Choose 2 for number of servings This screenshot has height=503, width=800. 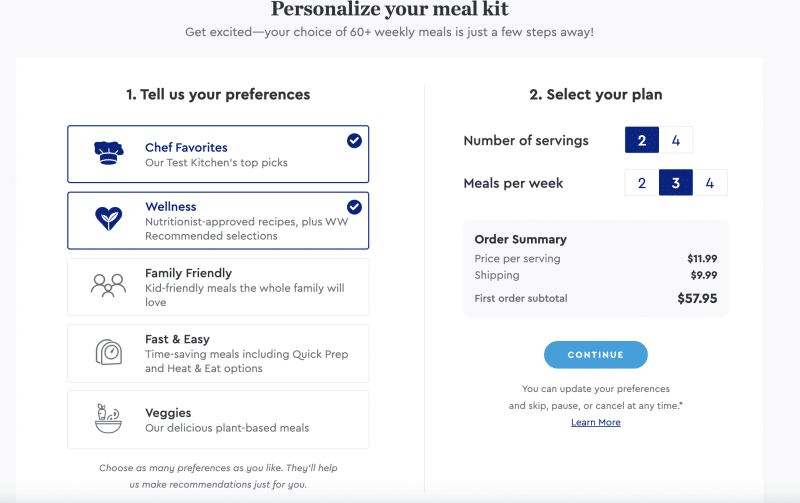click(x=642, y=140)
